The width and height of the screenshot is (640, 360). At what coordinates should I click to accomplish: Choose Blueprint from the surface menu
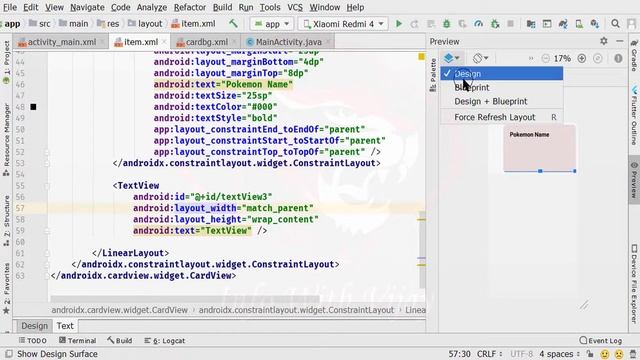[x=501, y=87]
